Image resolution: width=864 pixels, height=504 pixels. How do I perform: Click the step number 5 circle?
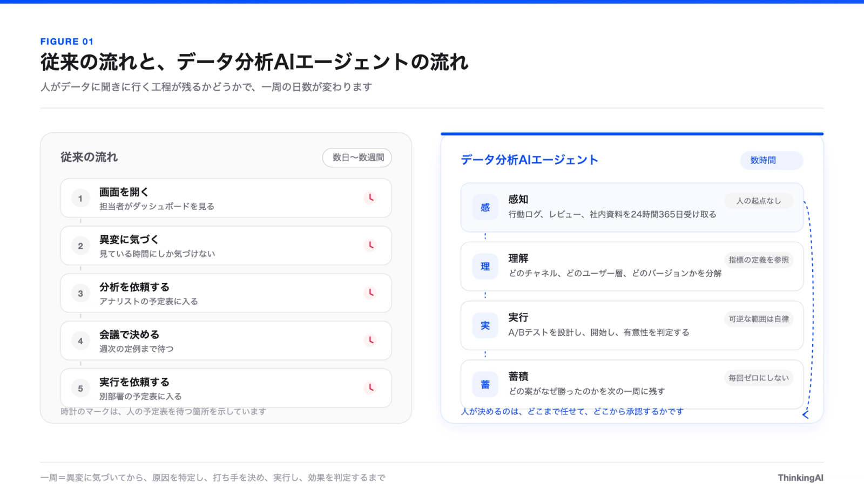[80, 389]
